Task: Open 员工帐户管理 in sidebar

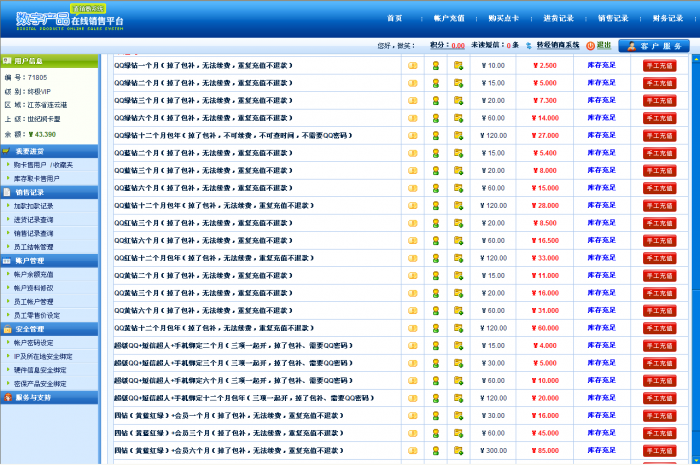Action: click(33, 302)
